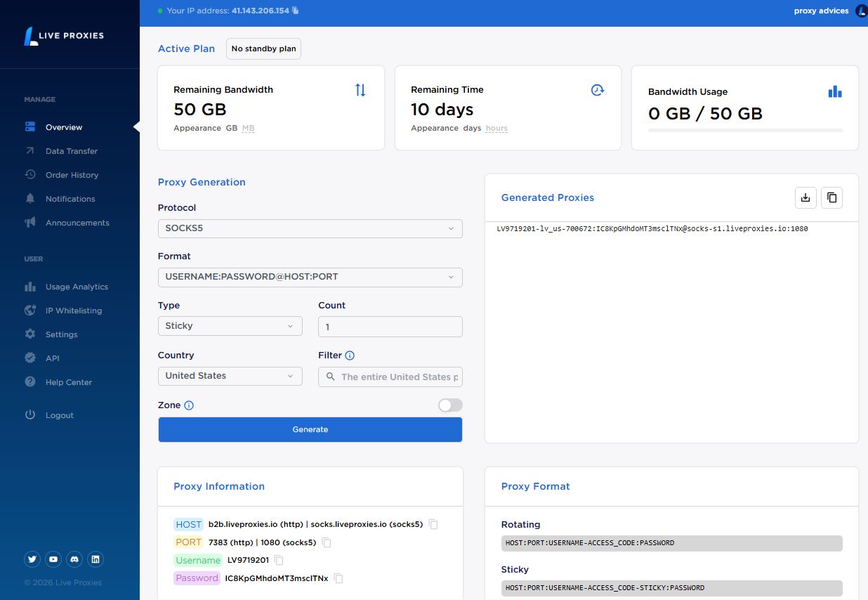Click the Bandwidth Usage progress bar
868x600 pixels.
(x=745, y=130)
